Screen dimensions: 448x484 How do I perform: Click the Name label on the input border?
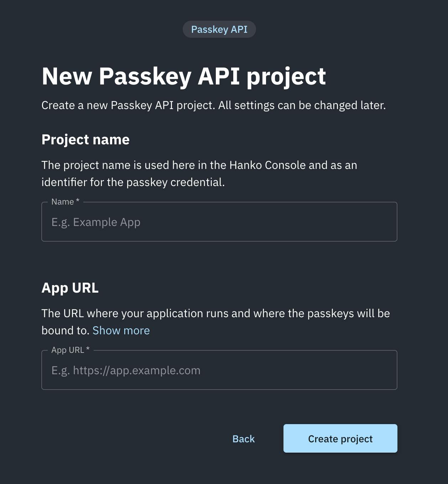(64, 201)
